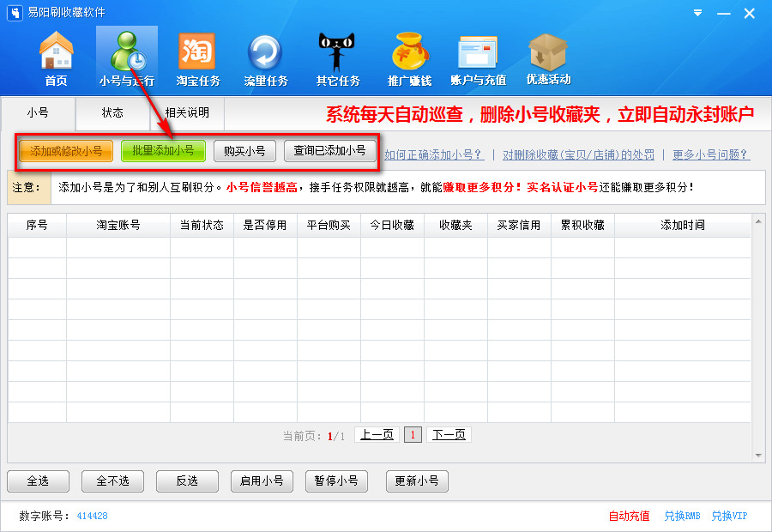
Task: Open the 首页 home icon
Action: [x=56, y=58]
